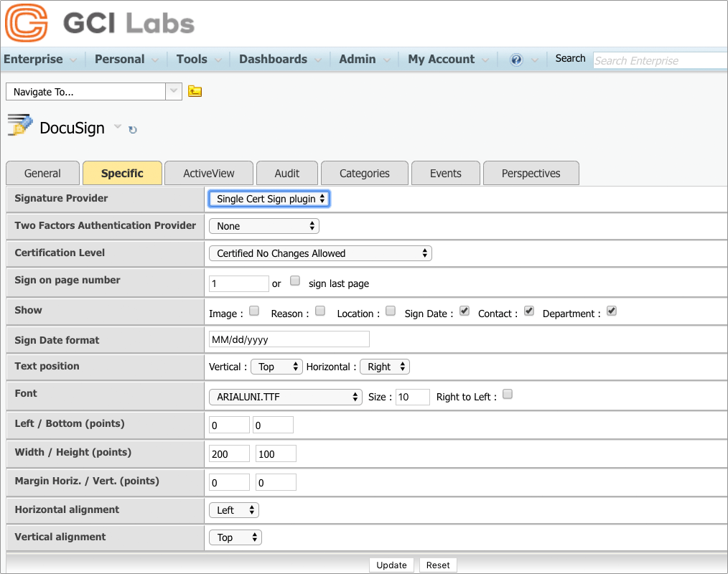Open the Audit tab
Screen dimensions: 728x574
[287, 173]
